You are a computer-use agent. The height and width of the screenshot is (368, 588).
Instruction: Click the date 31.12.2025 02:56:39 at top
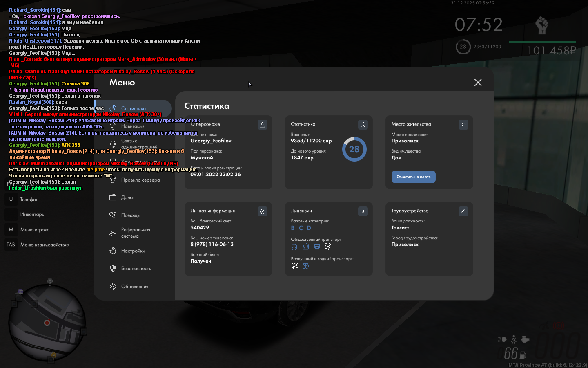(x=472, y=3)
